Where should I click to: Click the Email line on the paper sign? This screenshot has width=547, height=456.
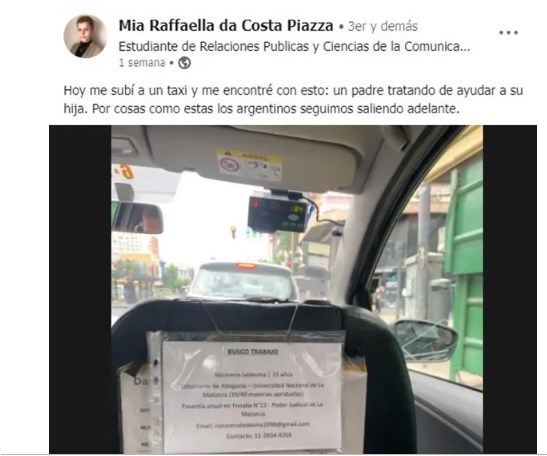(x=253, y=425)
